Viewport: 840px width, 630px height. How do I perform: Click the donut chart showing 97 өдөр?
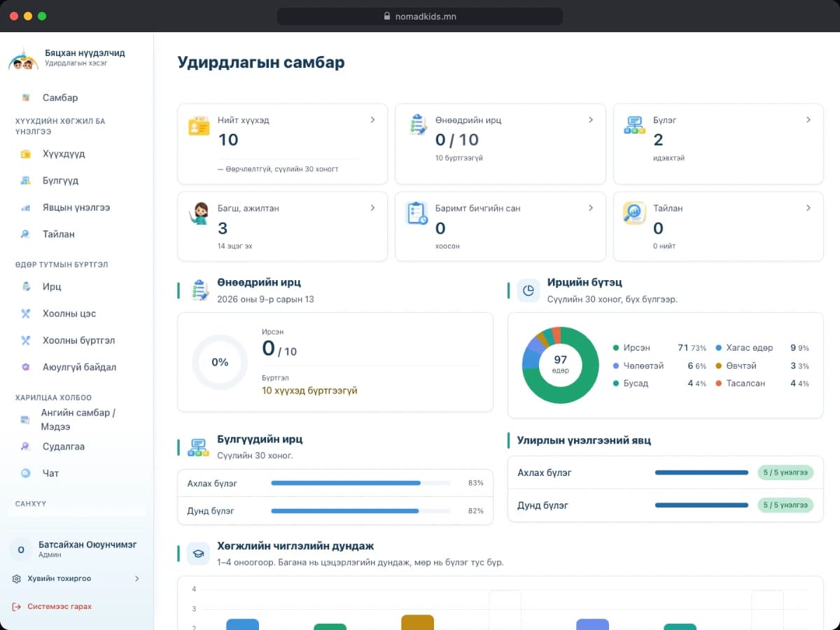click(561, 365)
